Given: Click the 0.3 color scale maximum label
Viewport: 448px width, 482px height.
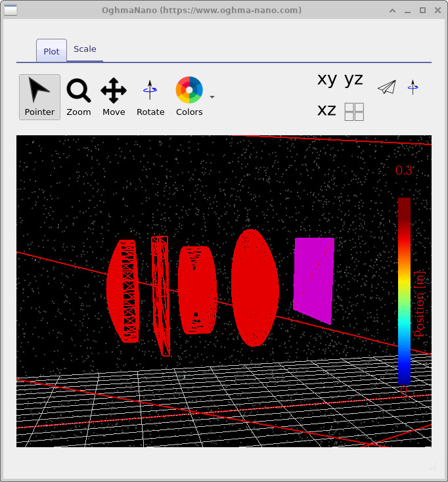Looking at the screenshot, I should pos(404,170).
